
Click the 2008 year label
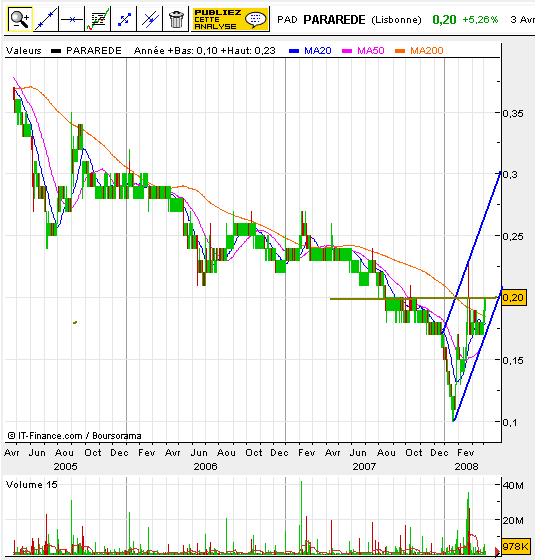coord(466,466)
